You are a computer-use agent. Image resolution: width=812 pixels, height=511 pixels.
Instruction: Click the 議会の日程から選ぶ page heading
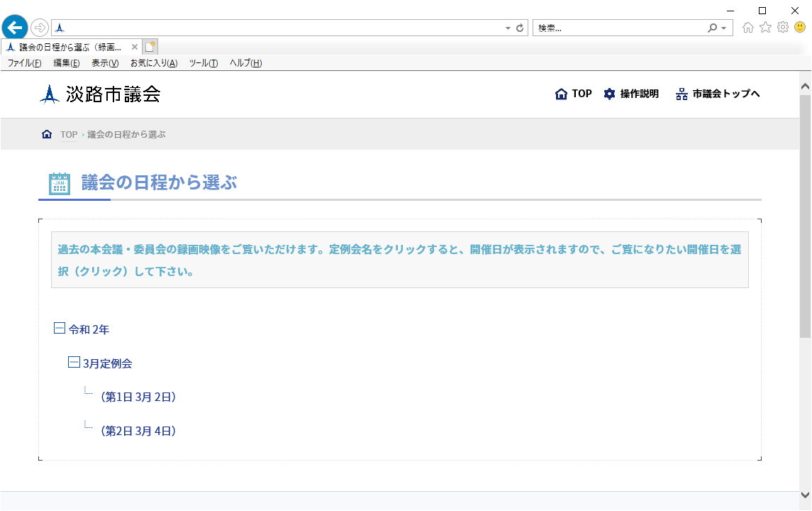(x=160, y=182)
